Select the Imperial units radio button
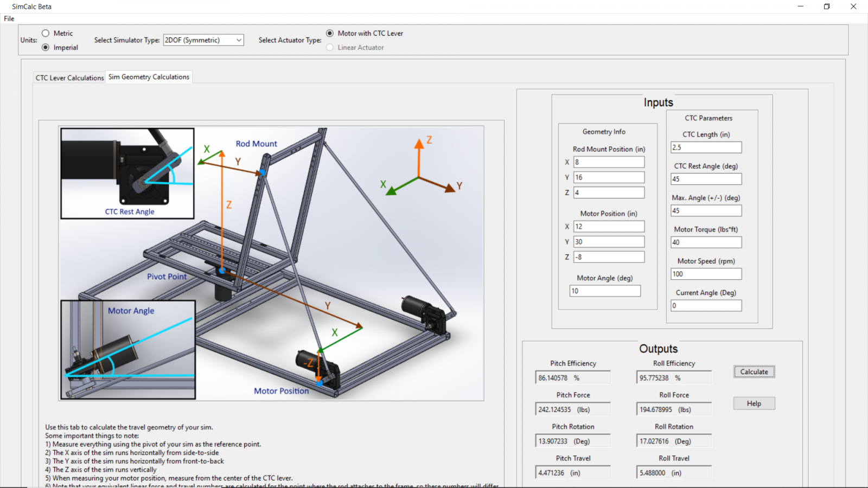868x488 pixels. tap(46, 48)
